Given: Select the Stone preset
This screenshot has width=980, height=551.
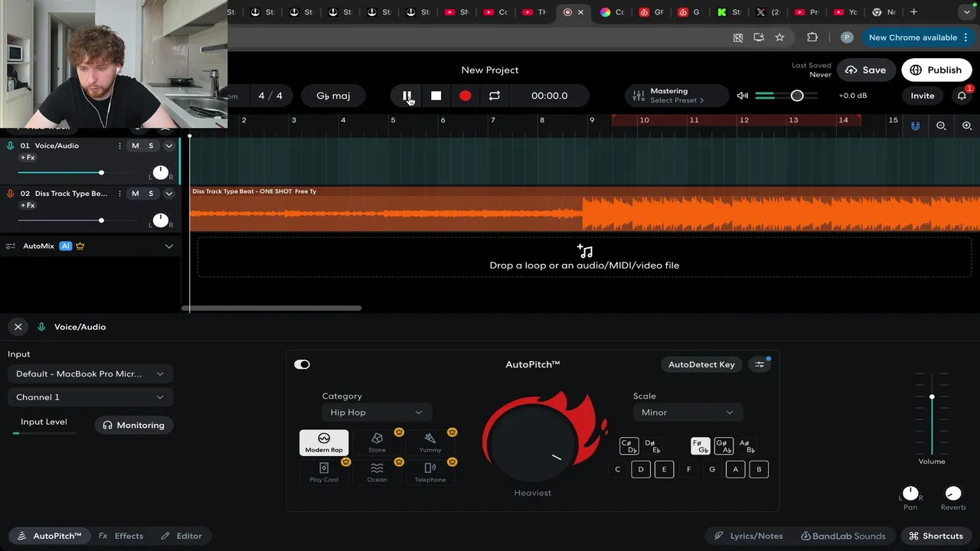Looking at the screenshot, I should pyautogui.click(x=377, y=442).
